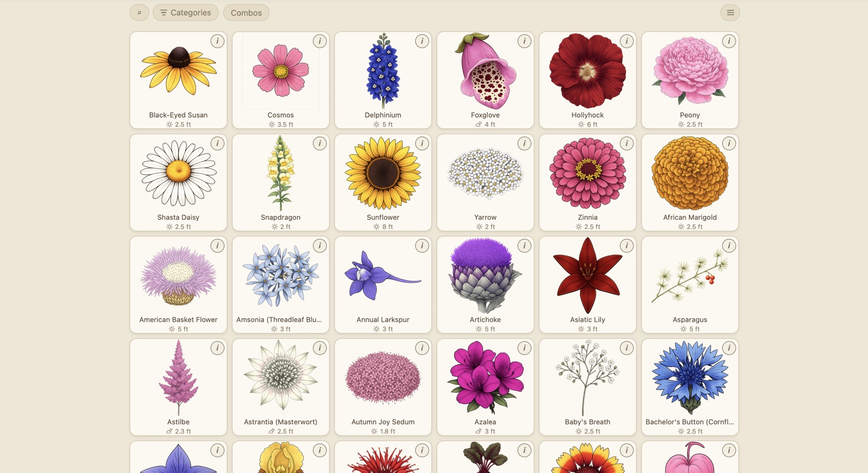The width and height of the screenshot is (868, 473).
Task: Select the Annual Larkspur flower image
Action: tap(383, 276)
